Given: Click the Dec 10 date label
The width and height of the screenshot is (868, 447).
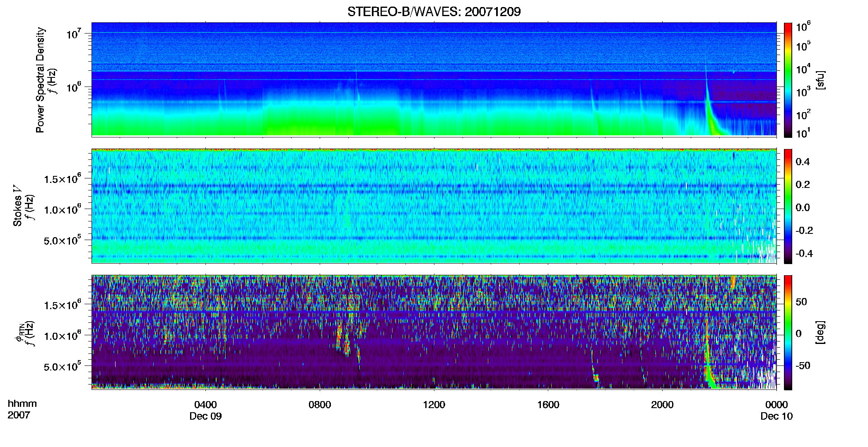Looking at the screenshot, I should (x=776, y=416).
